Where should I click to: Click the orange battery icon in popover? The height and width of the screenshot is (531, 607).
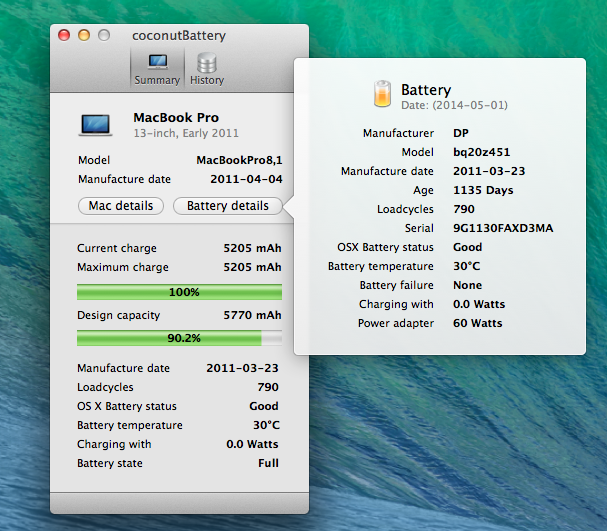[x=382, y=94]
